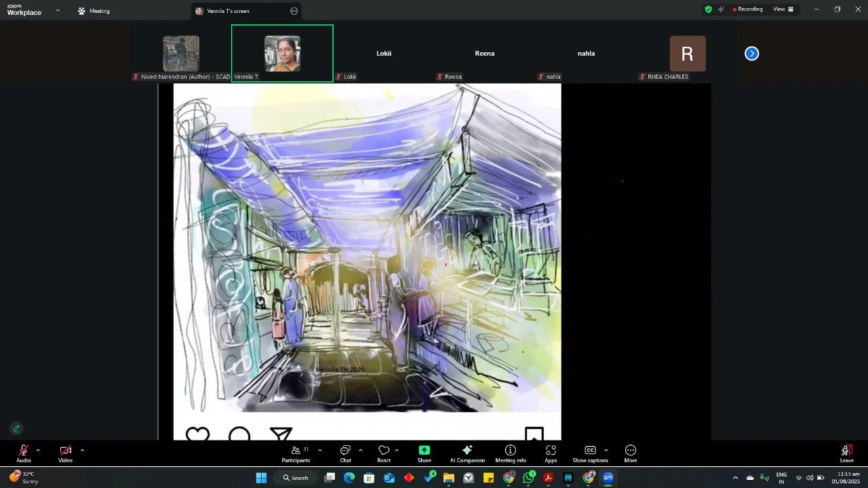Image resolution: width=868 pixels, height=488 pixels.
Task: Expand the caret next to Show captions
Action: click(x=606, y=450)
